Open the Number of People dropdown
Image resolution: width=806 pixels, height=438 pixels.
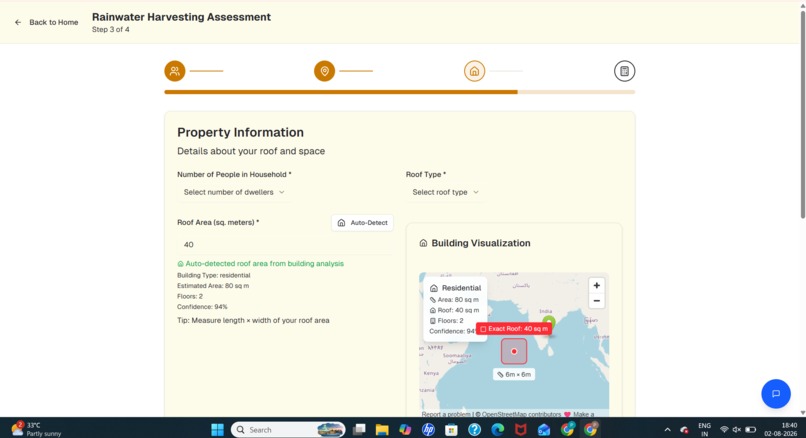[x=234, y=192]
